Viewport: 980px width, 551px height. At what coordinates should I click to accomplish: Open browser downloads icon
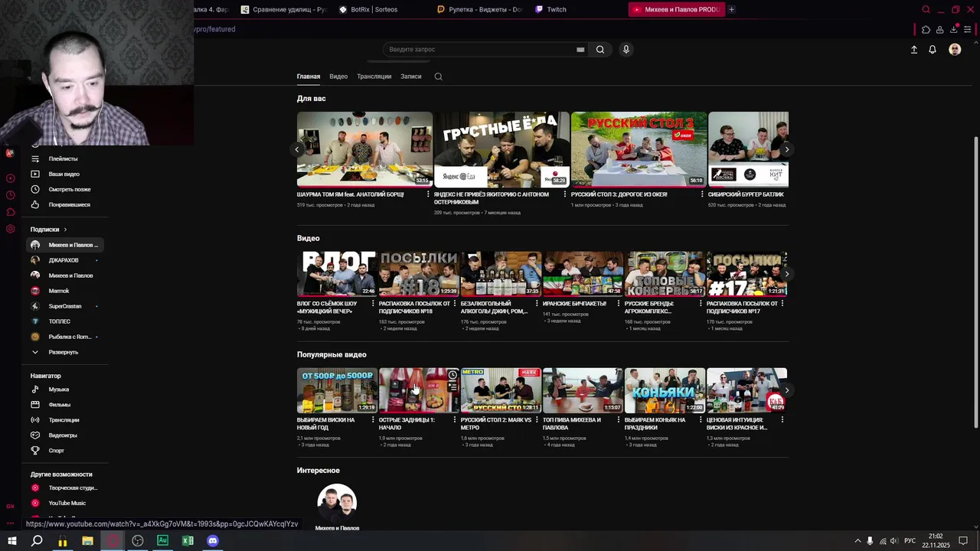click(x=954, y=30)
